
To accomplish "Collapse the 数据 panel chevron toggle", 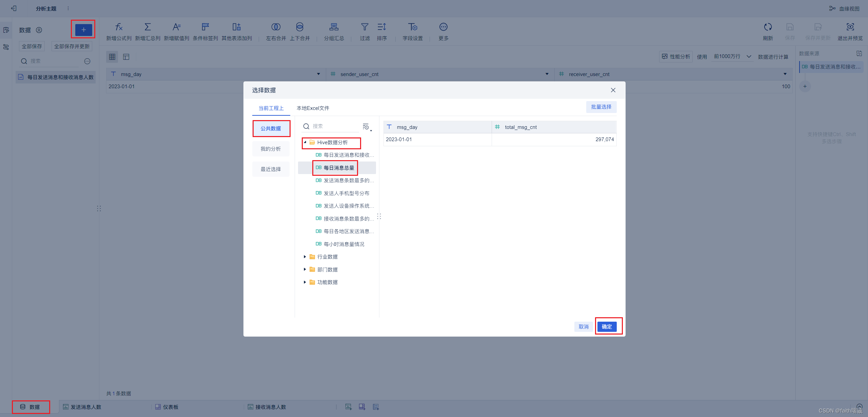I will (39, 30).
